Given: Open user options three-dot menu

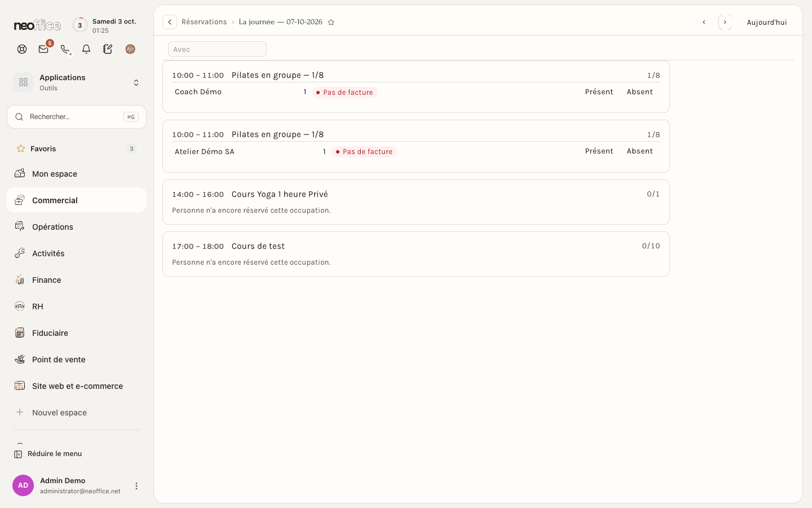Looking at the screenshot, I should (136, 486).
